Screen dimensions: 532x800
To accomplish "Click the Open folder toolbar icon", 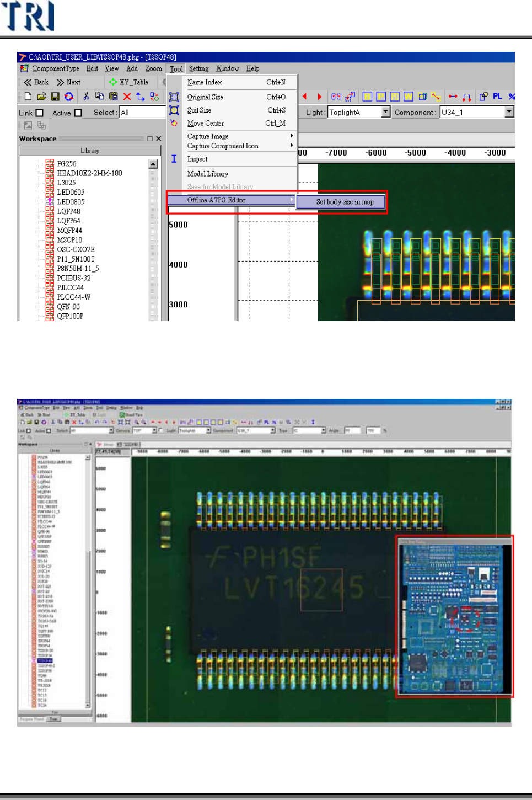I will pos(41,97).
